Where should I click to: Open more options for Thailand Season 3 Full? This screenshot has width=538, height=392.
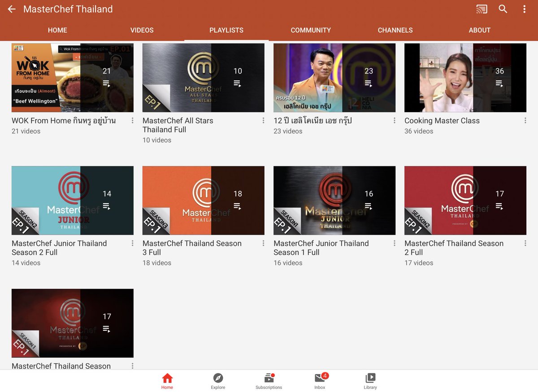263,243
